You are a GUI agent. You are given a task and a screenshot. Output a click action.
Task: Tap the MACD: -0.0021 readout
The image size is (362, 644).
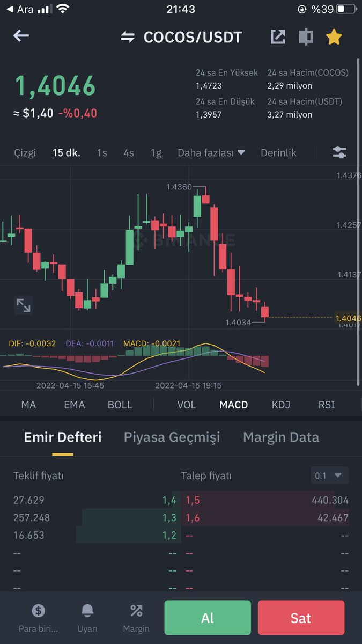point(152,343)
